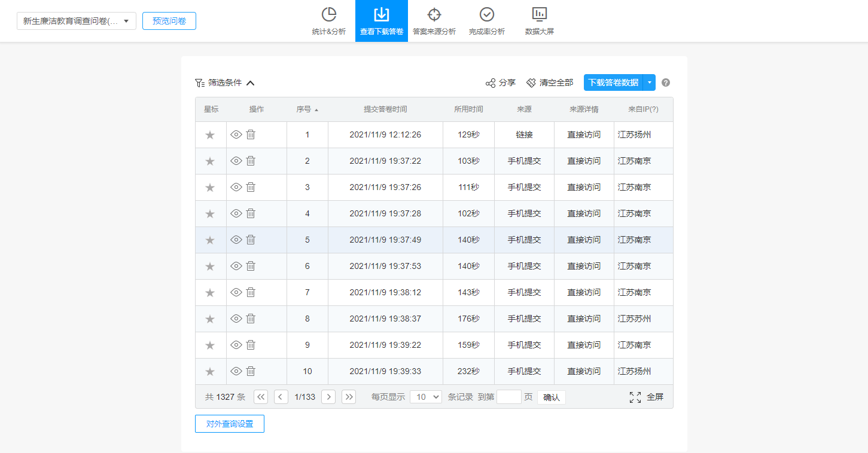The height and width of the screenshot is (453, 868).
Task: Open the questionnaire selector dropdown
Action: 77,21
